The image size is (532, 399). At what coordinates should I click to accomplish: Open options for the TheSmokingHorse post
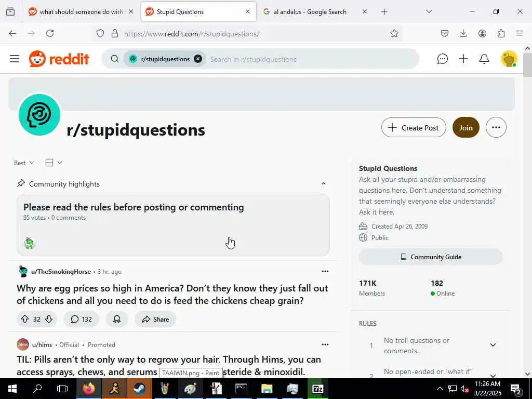(x=325, y=271)
